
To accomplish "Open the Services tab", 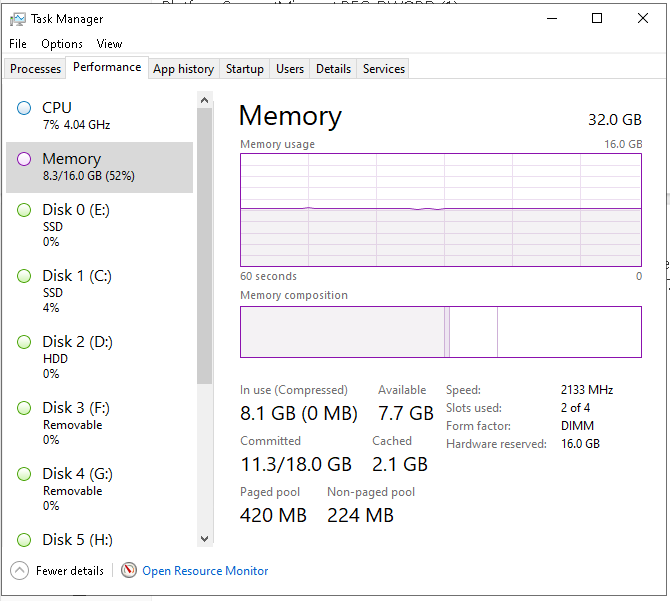I will coord(384,69).
